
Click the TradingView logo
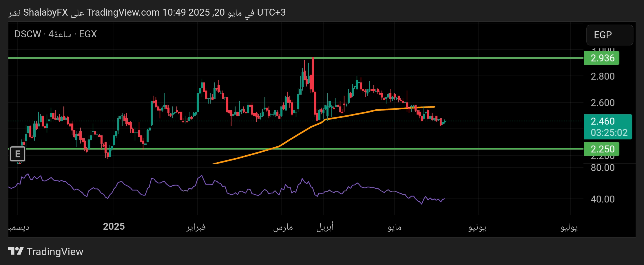(16, 251)
